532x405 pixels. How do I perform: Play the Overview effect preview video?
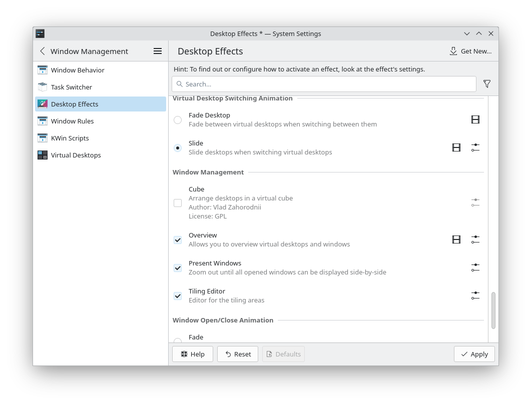(x=456, y=239)
